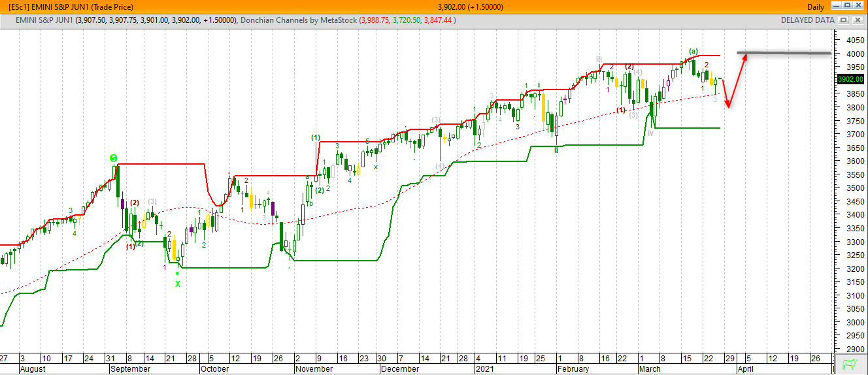Close the inner price pane
The height and width of the screenshot is (375, 868).
857,20
